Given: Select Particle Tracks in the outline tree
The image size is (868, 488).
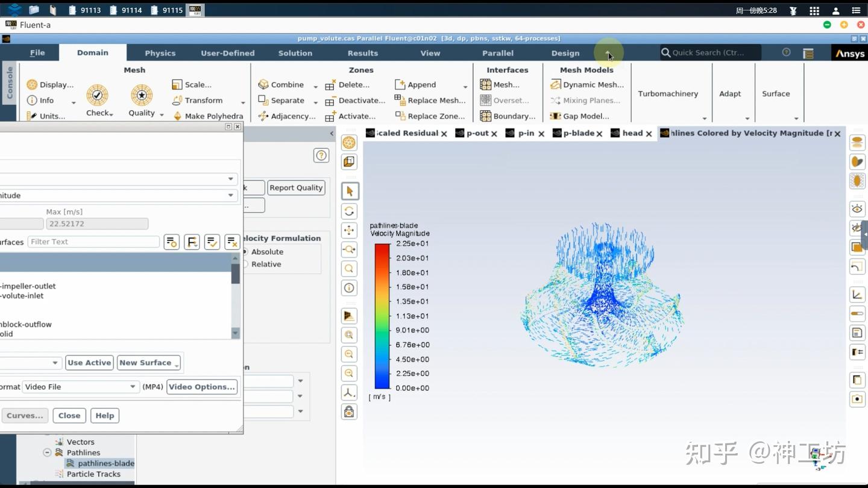Looking at the screenshot, I should 93,474.
